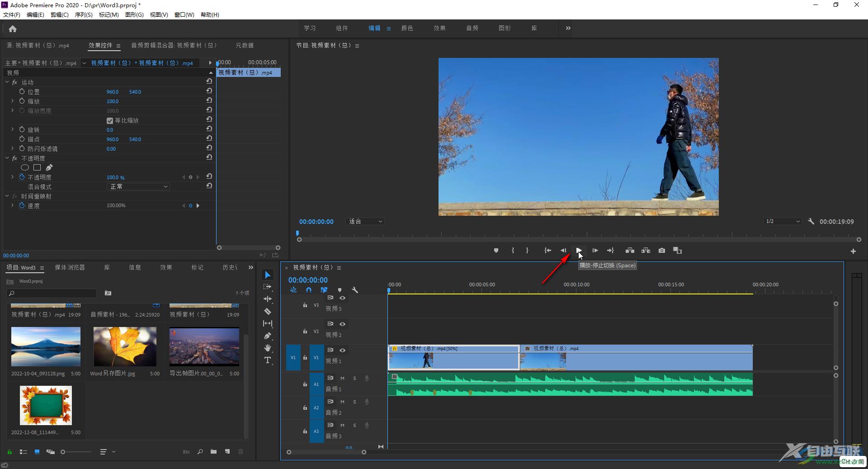This screenshot has height=469, width=868.
Task: Reset the Position parameter
Action: pyautogui.click(x=209, y=91)
